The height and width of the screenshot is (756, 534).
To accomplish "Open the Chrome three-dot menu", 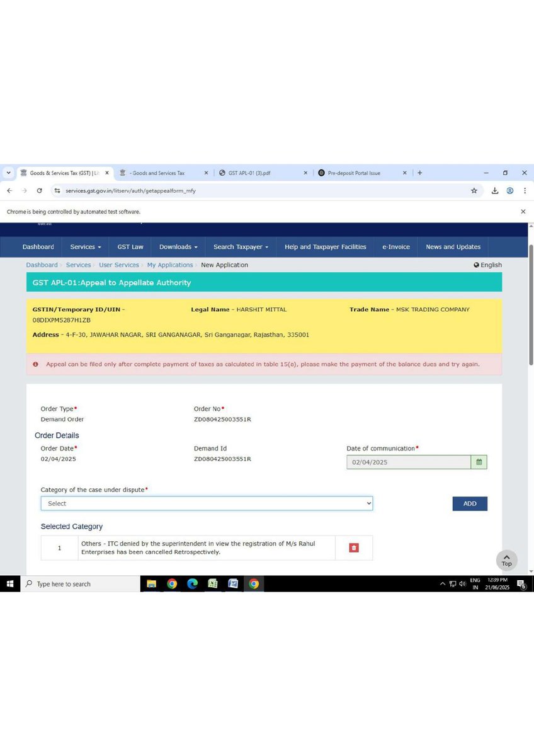I will click(525, 190).
